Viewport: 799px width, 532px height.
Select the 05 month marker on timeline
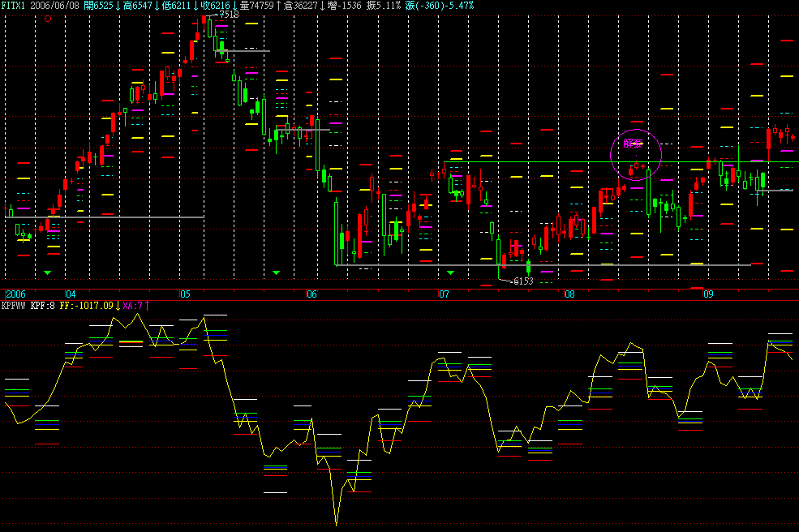click(185, 294)
